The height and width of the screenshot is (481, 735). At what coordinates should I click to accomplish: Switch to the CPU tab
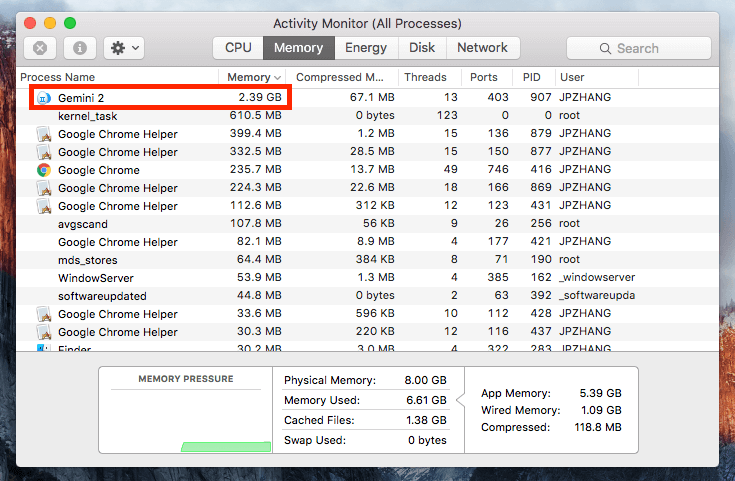click(x=238, y=48)
